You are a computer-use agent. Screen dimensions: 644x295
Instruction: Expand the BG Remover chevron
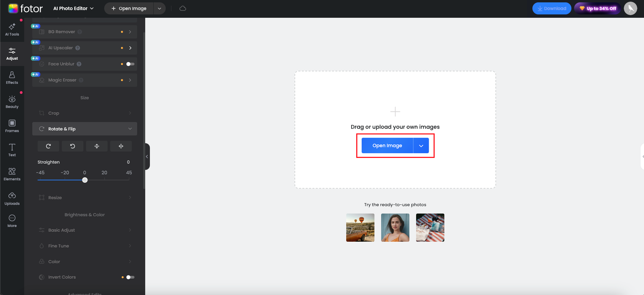[130, 32]
